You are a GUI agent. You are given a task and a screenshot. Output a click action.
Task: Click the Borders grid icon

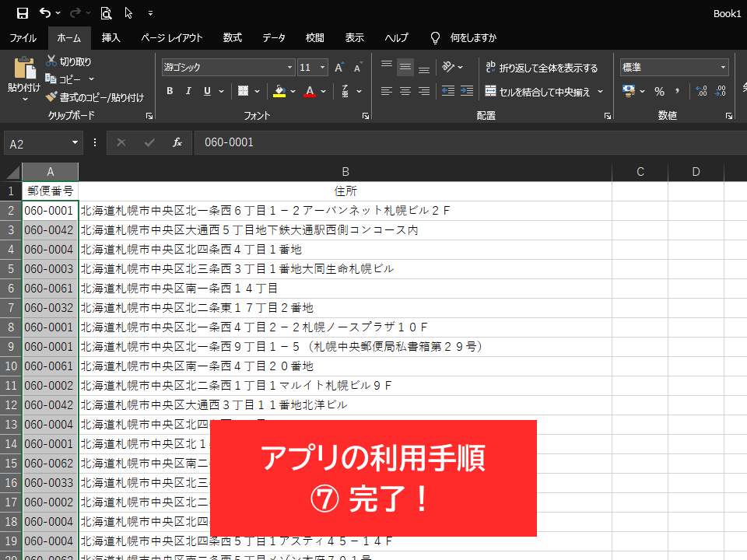(243, 91)
